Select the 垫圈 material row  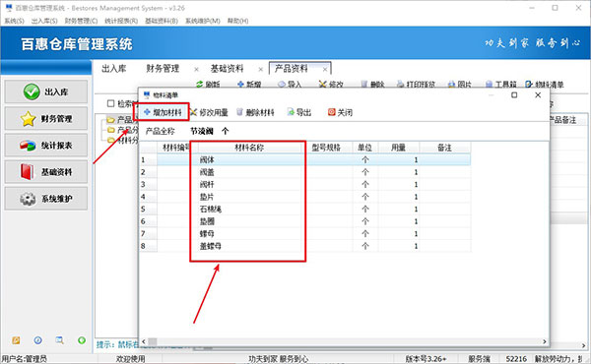coord(305,221)
